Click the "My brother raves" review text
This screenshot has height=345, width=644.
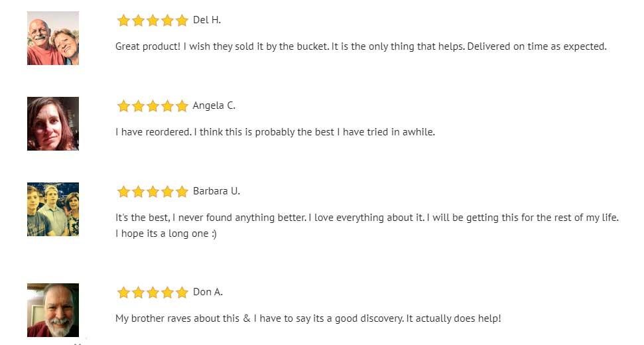tap(308, 318)
